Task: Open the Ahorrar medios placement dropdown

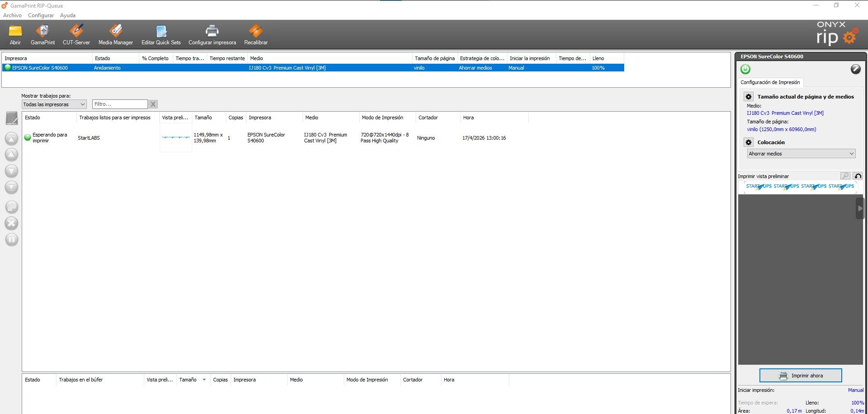Action: tap(801, 154)
